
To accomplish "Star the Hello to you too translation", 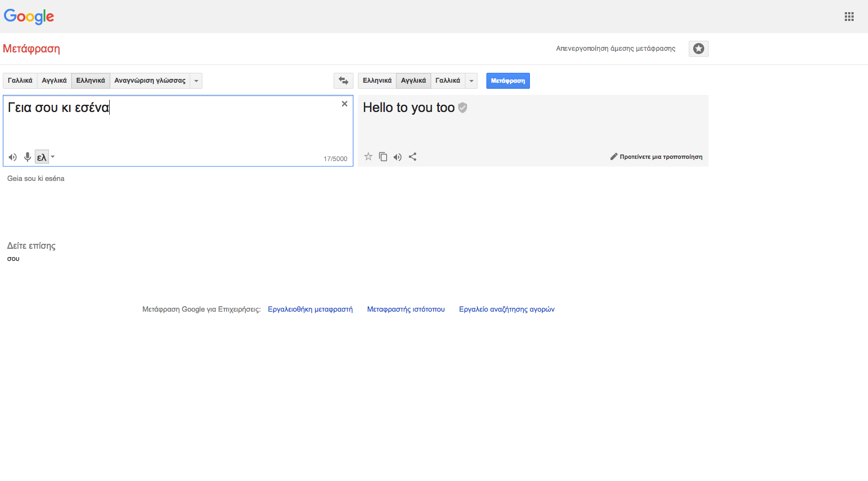I will coord(368,157).
